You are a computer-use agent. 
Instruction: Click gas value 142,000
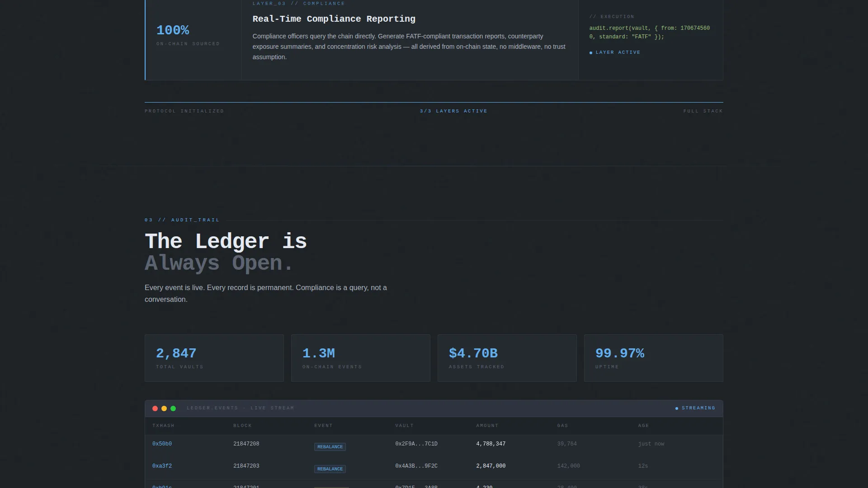tap(569, 466)
